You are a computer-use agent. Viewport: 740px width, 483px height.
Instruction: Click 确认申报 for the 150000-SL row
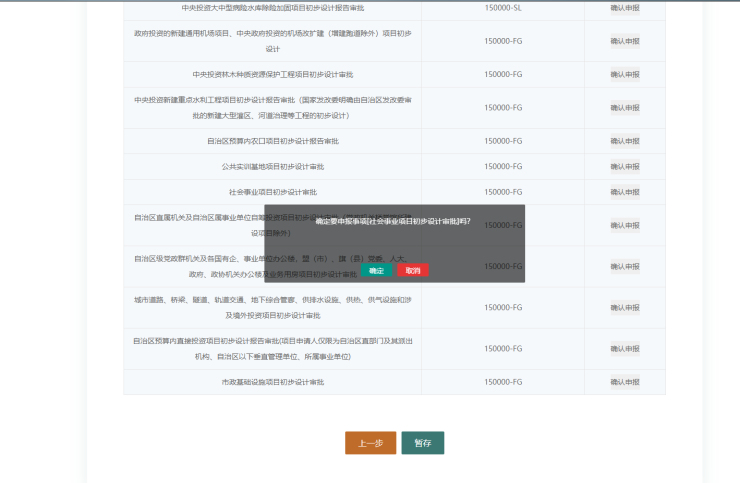pyautogui.click(x=625, y=8)
